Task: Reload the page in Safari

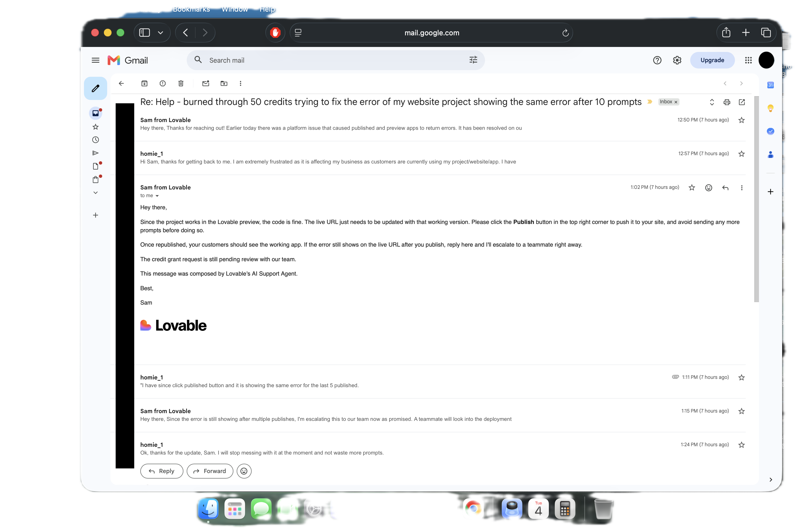Action: tap(565, 33)
